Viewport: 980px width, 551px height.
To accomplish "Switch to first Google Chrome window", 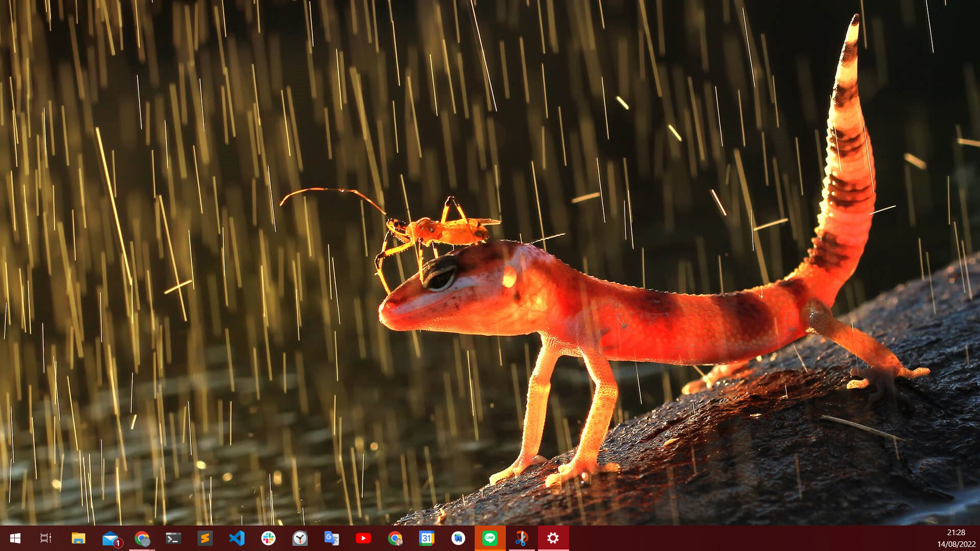I will 142,538.
